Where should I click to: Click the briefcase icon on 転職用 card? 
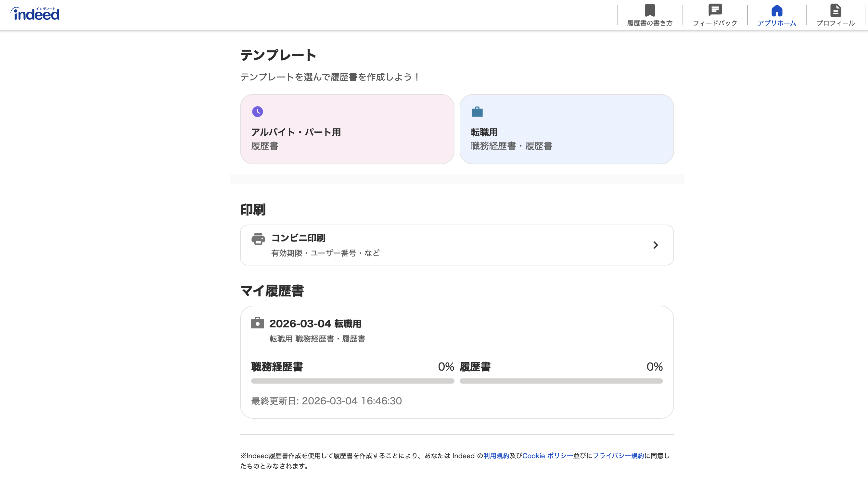coord(476,111)
